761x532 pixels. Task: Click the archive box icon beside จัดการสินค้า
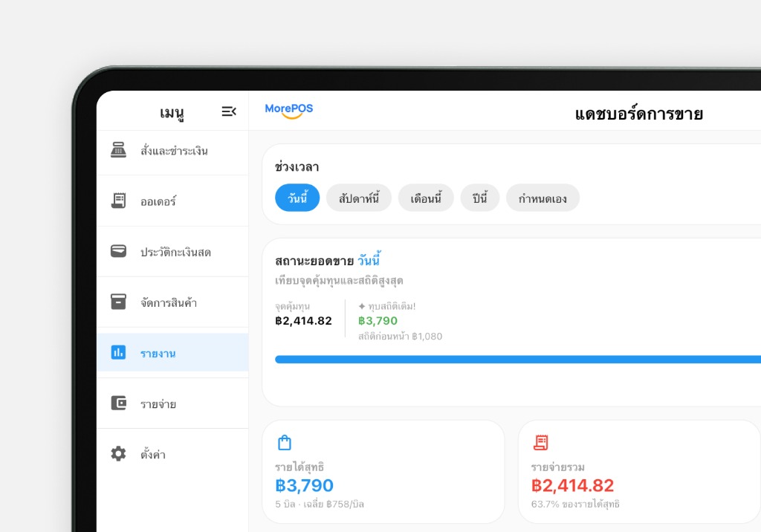[x=118, y=302]
